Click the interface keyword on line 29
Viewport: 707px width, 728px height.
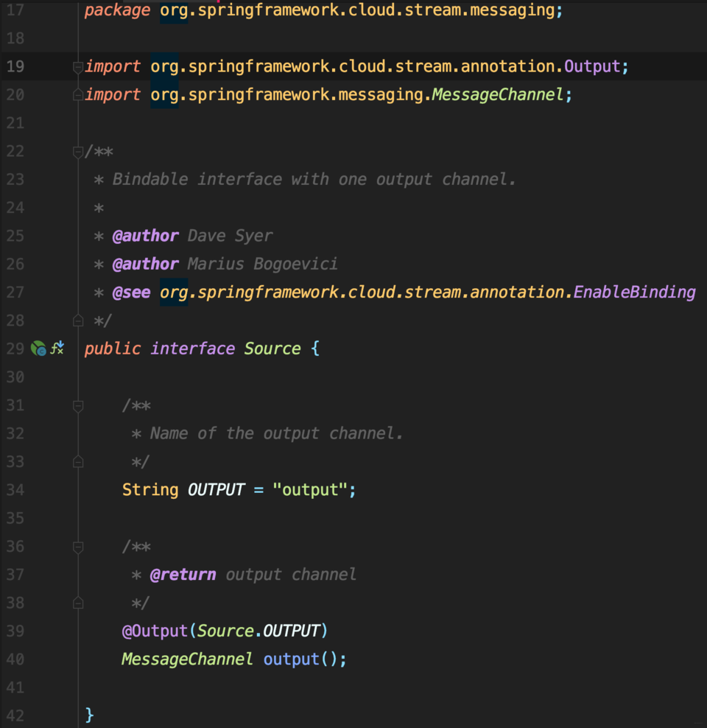tap(192, 349)
